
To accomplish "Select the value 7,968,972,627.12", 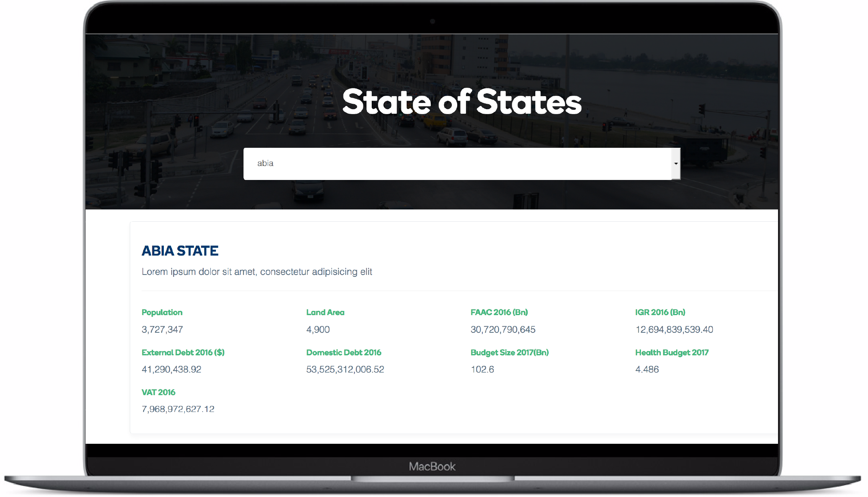I will point(178,409).
